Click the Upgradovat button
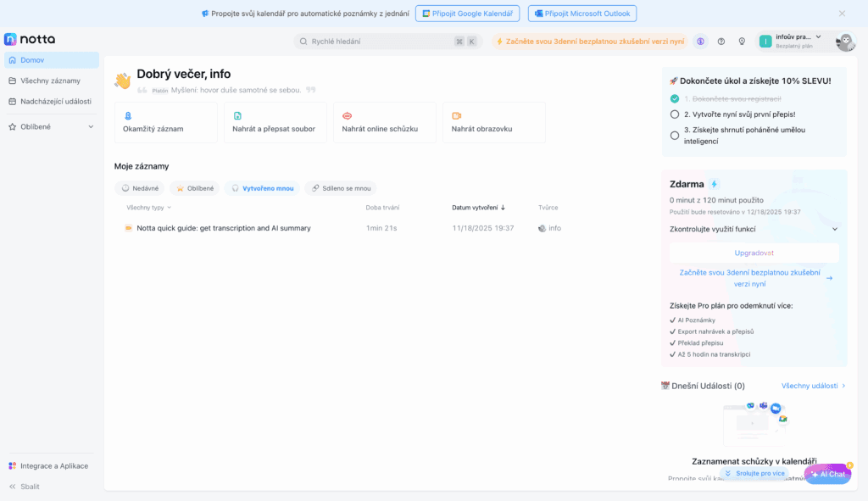The image size is (868, 501). click(x=754, y=253)
